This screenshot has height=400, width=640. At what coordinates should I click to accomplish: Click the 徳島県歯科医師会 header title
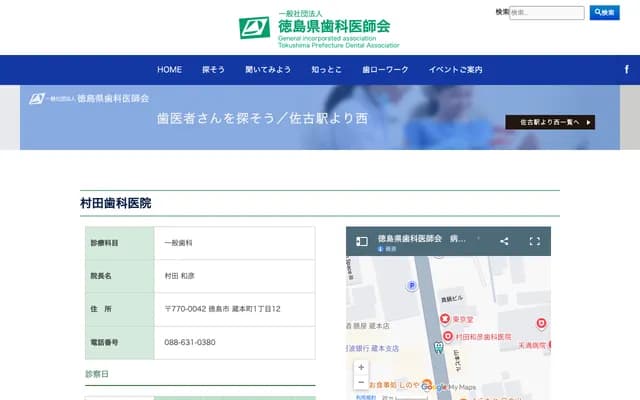tap(334, 26)
